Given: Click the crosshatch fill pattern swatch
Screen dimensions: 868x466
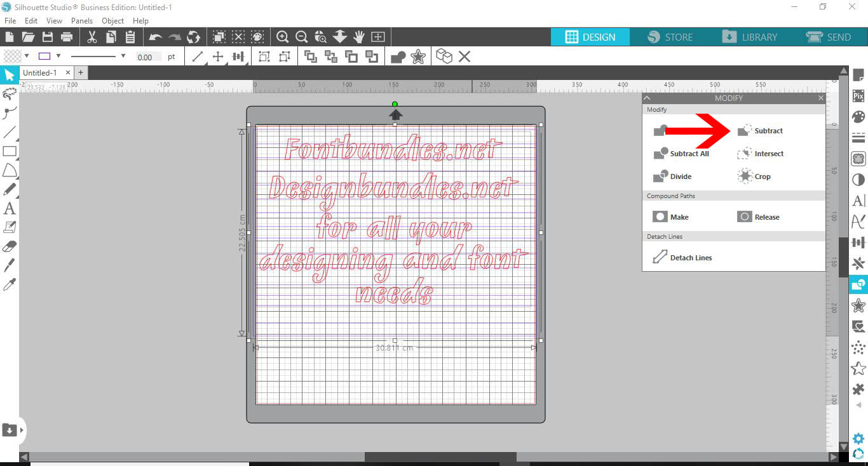Looking at the screenshot, I should point(13,56).
